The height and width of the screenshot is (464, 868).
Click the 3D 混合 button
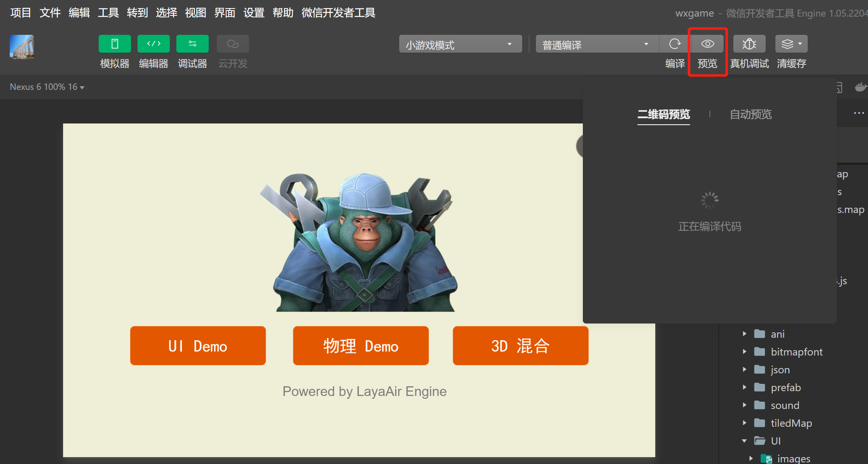click(x=520, y=346)
